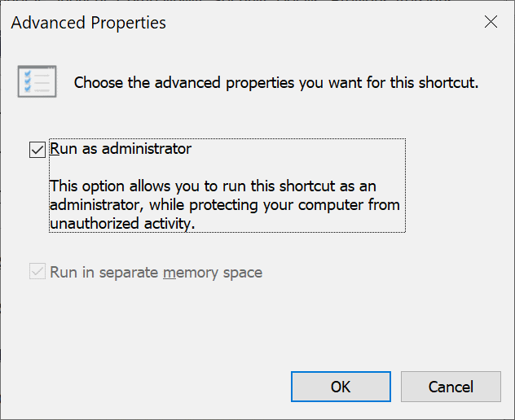Close the Advanced Properties dialog with X

pyautogui.click(x=491, y=22)
